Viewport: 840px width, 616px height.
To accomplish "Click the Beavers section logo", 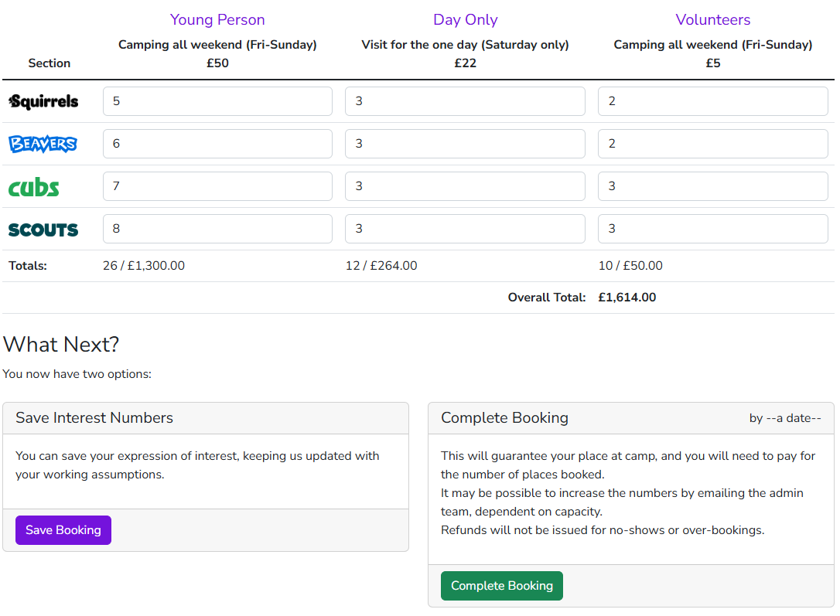I will click(43, 144).
